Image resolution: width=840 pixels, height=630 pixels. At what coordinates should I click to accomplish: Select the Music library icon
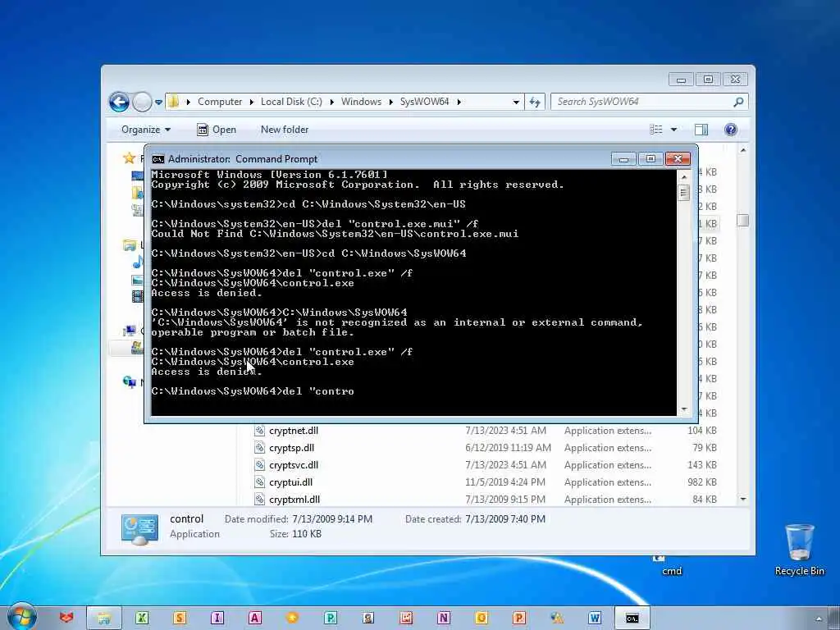point(138,262)
